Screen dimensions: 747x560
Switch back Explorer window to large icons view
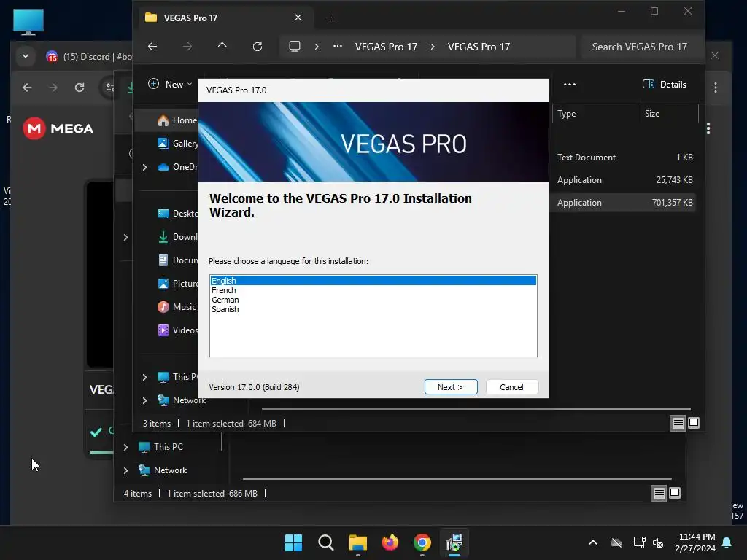pyautogui.click(x=675, y=494)
